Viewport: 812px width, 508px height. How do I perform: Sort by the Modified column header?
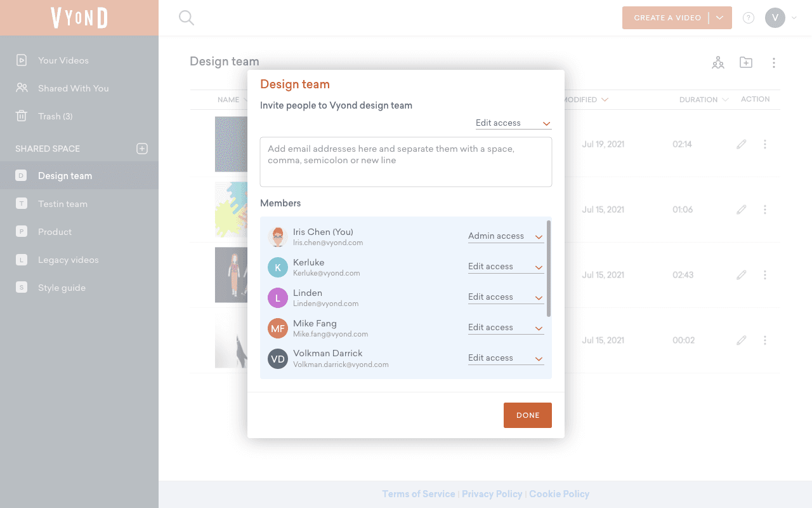[x=586, y=100]
